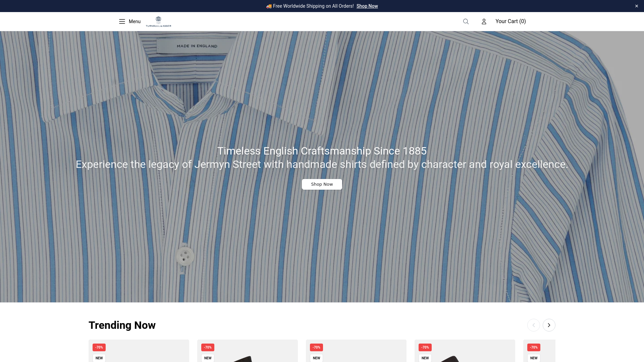The height and width of the screenshot is (362, 644).
Task: Dismiss the free shipping announcement bar
Action: tap(636, 6)
